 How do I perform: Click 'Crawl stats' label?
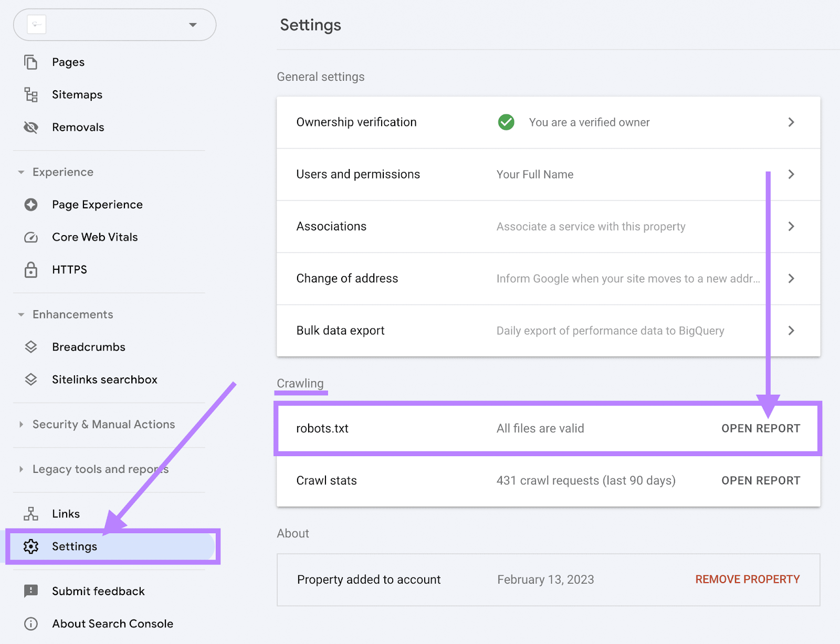point(327,480)
